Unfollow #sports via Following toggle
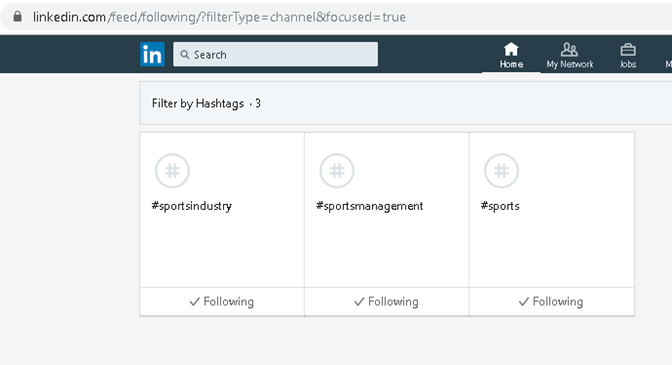The height and width of the screenshot is (365, 672). click(x=552, y=302)
